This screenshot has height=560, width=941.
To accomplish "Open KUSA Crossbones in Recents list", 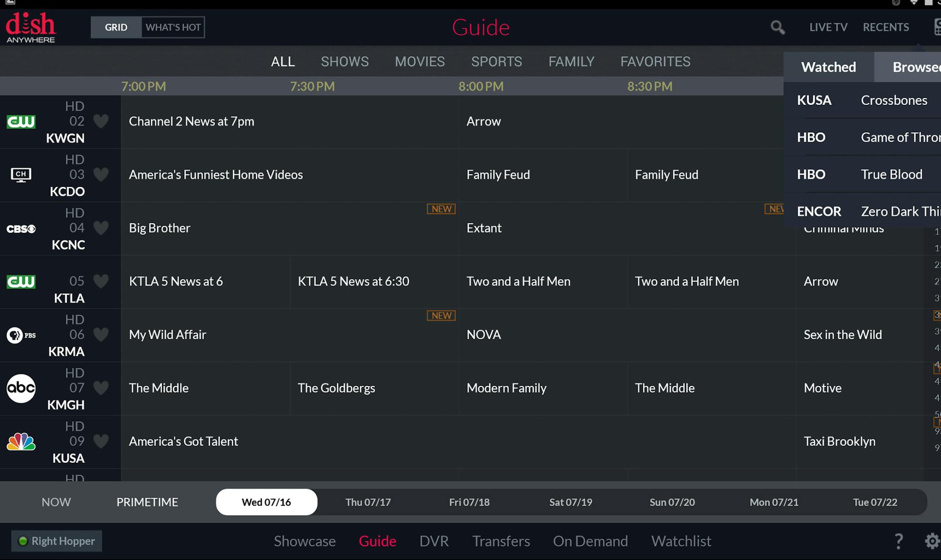I will pyautogui.click(x=863, y=100).
